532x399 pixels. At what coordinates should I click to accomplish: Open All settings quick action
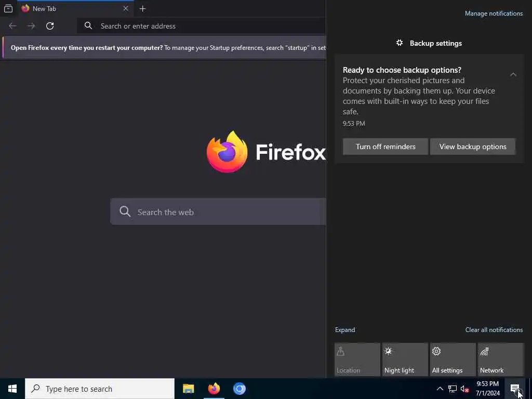[x=453, y=360]
